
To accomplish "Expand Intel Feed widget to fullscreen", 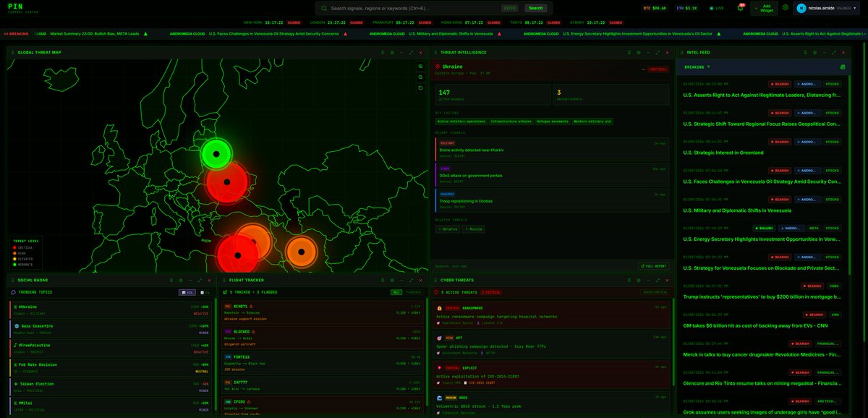I will point(834,52).
